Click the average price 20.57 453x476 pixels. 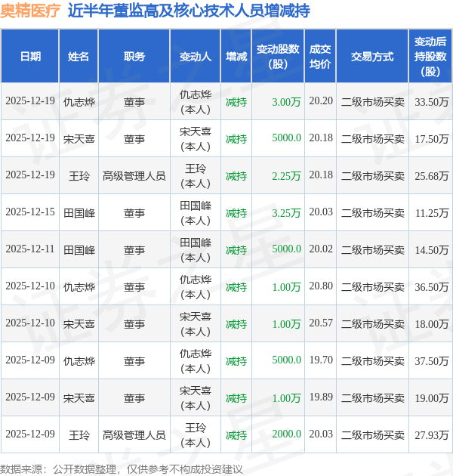pos(321,323)
